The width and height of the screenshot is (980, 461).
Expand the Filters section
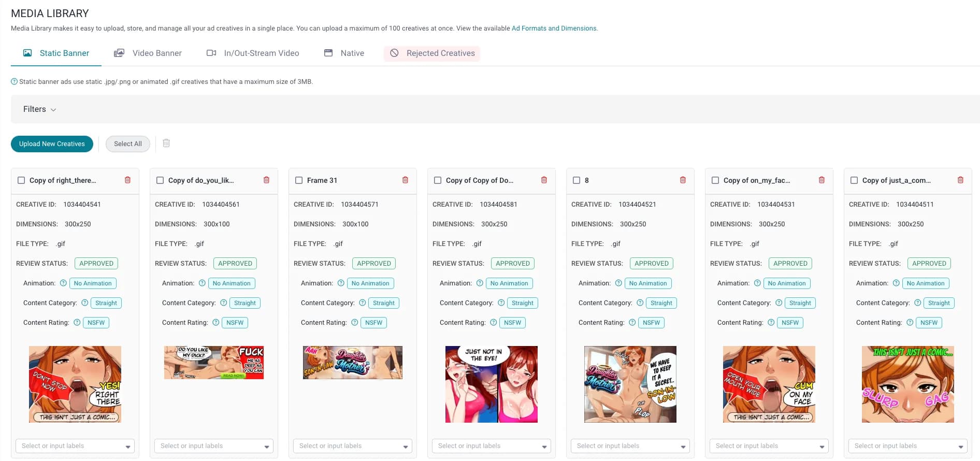pyautogui.click(x=39, y=109)
